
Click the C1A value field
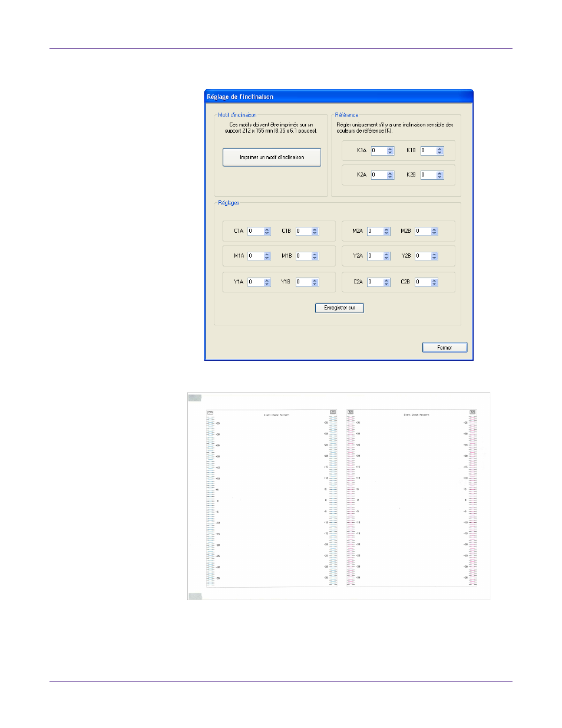(256, 231)
